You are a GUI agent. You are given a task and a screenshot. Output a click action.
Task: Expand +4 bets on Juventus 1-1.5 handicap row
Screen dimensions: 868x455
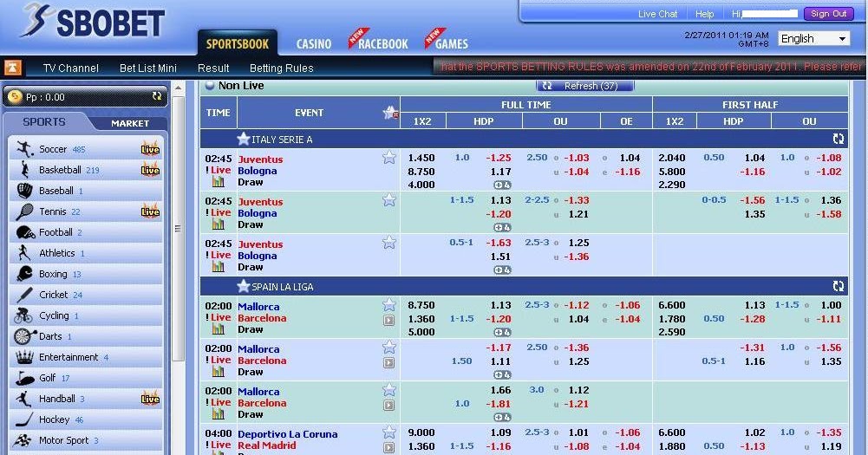502,227
